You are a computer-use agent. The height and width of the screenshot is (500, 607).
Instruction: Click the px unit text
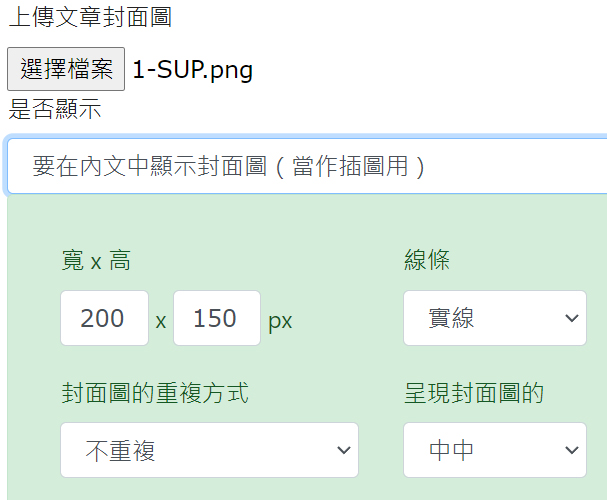tap(280, 321)
